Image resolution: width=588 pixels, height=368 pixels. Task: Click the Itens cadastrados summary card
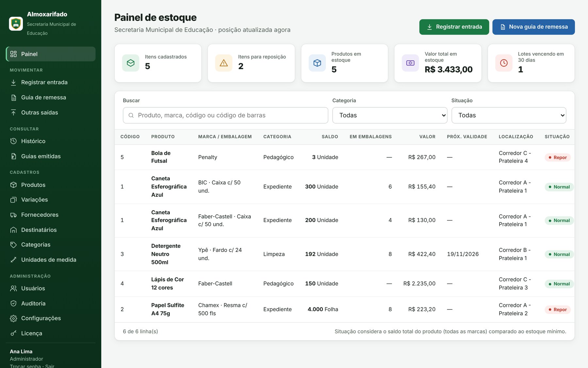pos(158,63)
